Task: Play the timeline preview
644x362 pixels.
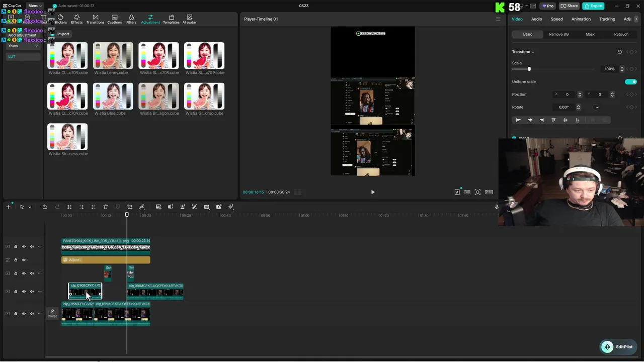Action: pos(373,192)
